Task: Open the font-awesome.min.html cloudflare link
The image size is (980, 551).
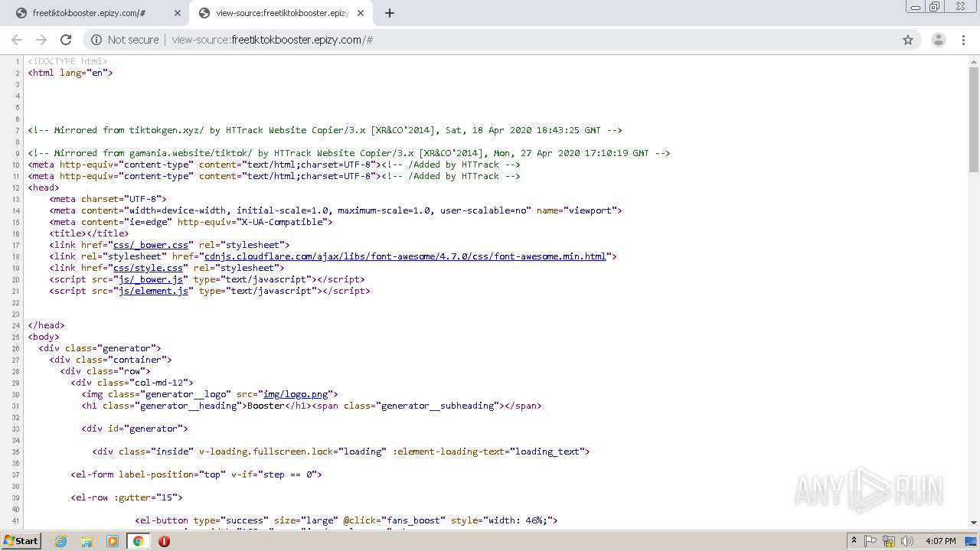Action: [x=405, y=256]
